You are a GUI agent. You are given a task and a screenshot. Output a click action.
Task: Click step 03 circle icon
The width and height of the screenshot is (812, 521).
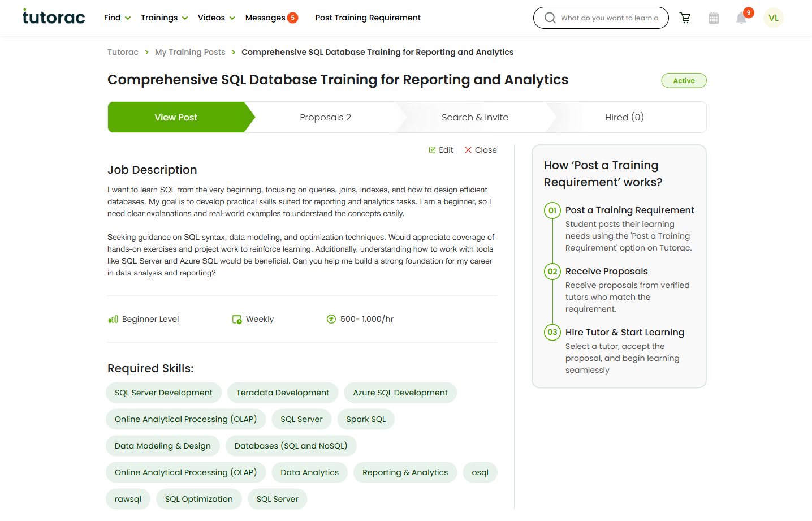[552, 332]
